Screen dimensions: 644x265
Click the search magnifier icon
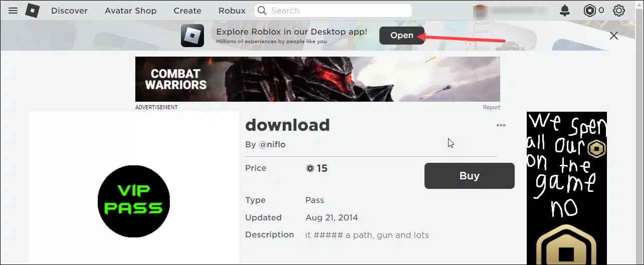(262, 11)
